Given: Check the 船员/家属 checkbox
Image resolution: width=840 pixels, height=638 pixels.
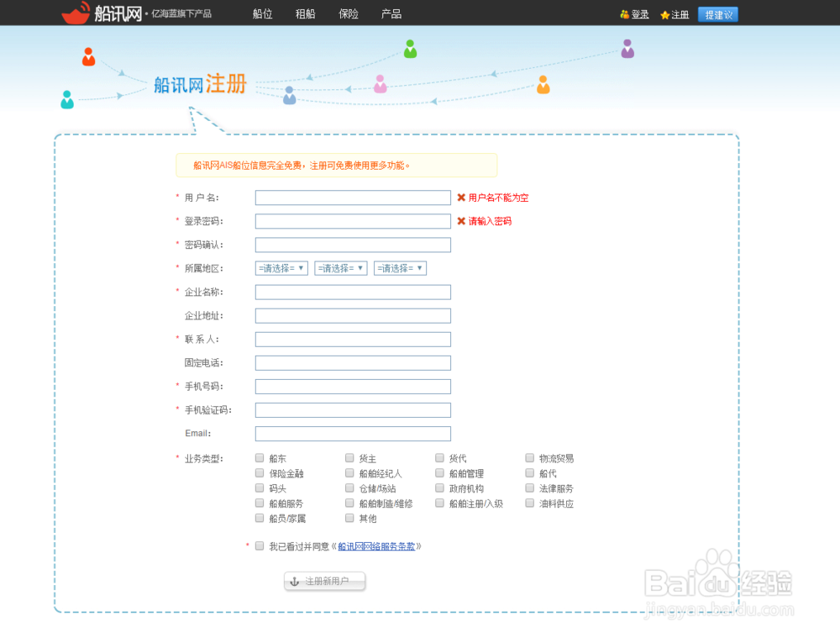Looking at the screenshot, I should tap(260, 518).
